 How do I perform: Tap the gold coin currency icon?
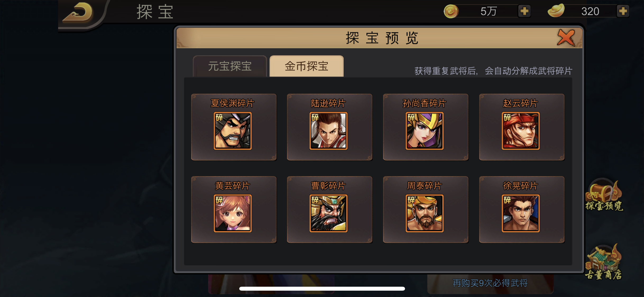tap(451, 11)
